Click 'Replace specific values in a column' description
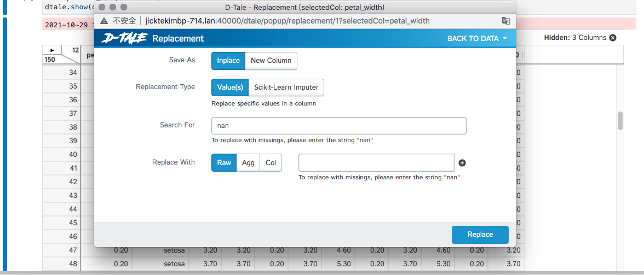The image size is (644, 275). click(264, 104)
